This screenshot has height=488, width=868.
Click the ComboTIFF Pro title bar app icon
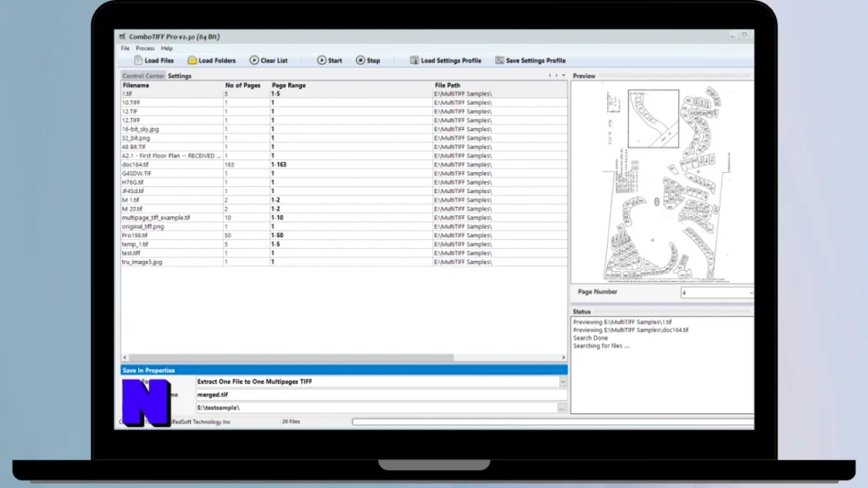tap(122, 36)
